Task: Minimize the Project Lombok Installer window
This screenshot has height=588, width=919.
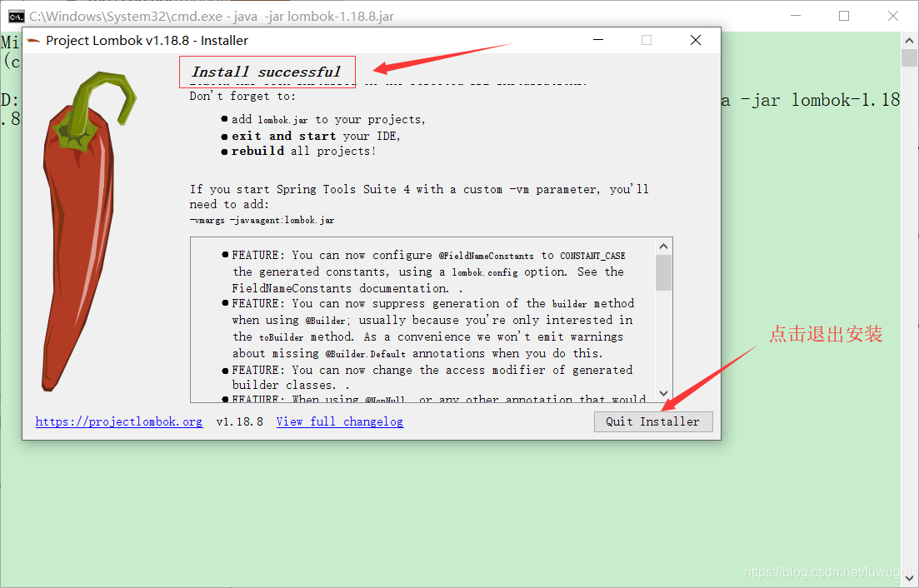Action: coord(598,40)
